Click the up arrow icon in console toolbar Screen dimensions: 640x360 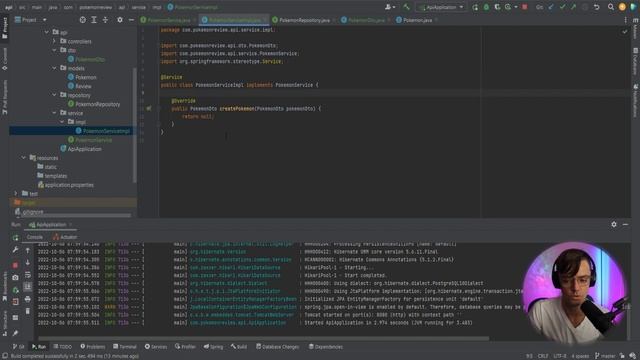click(27, 251)
